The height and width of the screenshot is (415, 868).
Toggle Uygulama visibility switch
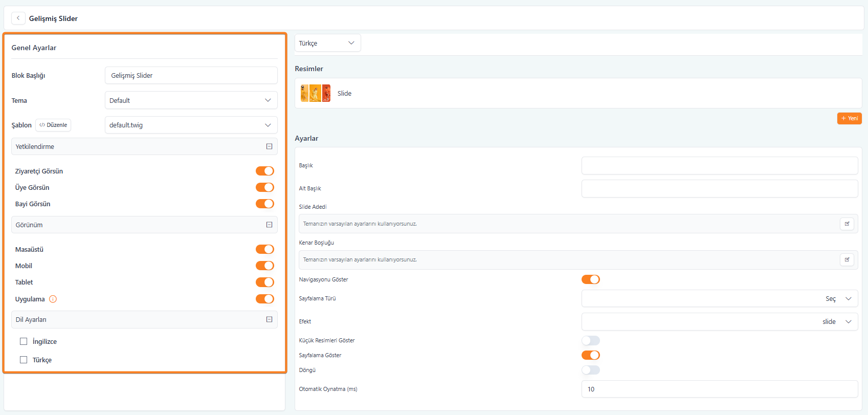click(265, 299)
